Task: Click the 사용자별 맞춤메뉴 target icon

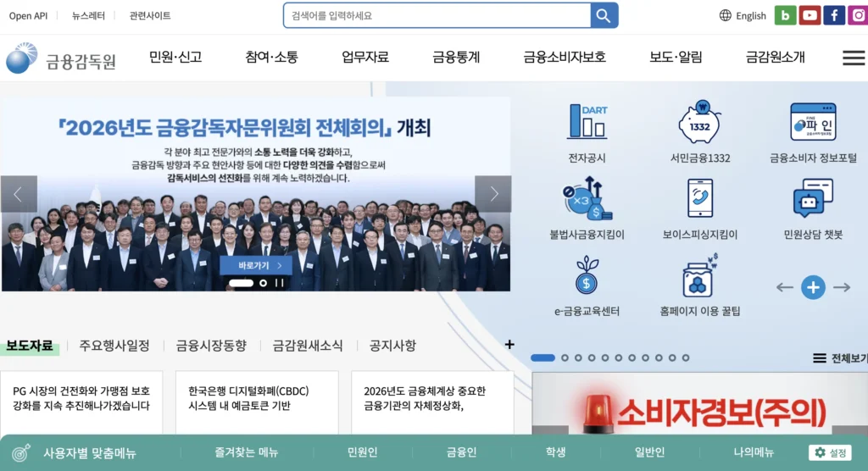Action: 21,452
